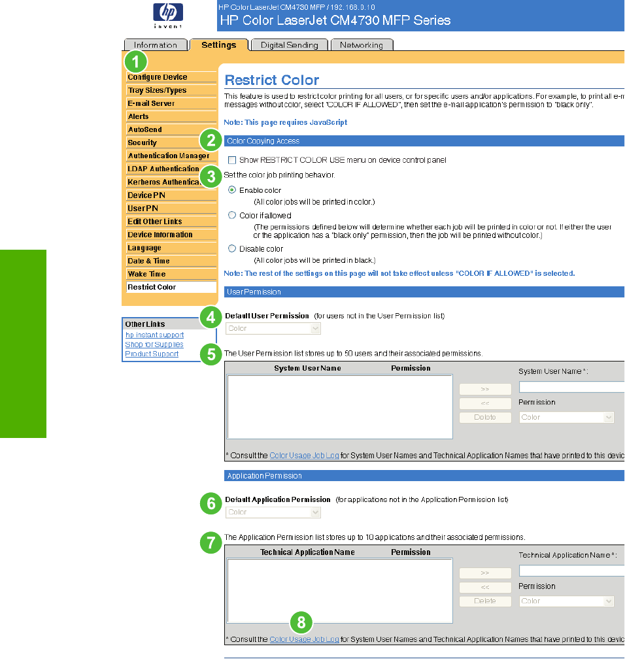Open the user Permission Color dropdown
Image resolution: width=625 pixels, height=672 pixels.
567,418
